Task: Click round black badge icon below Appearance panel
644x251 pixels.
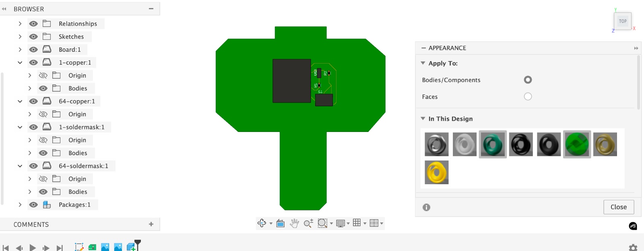Action: coord(633,226)
